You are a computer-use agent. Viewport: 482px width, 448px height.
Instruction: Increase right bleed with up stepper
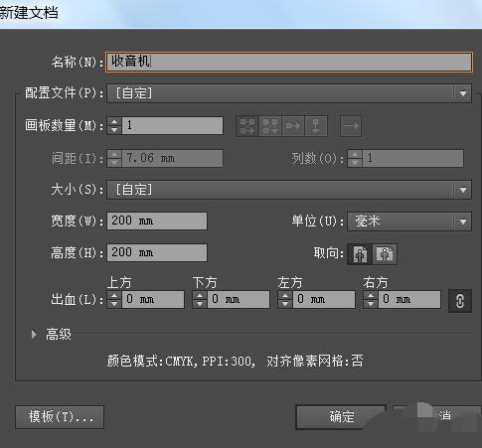[x=371, y=295]
